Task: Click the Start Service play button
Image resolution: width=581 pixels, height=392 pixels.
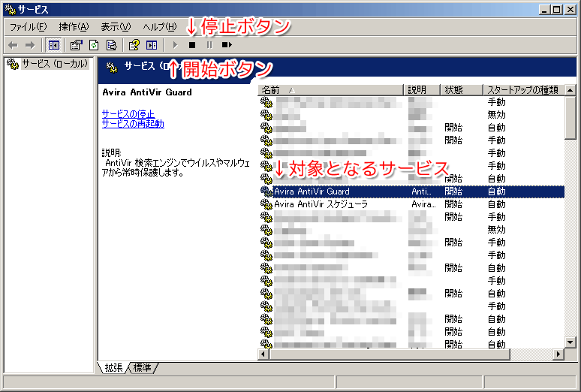Action: click(x=175, y=45)
